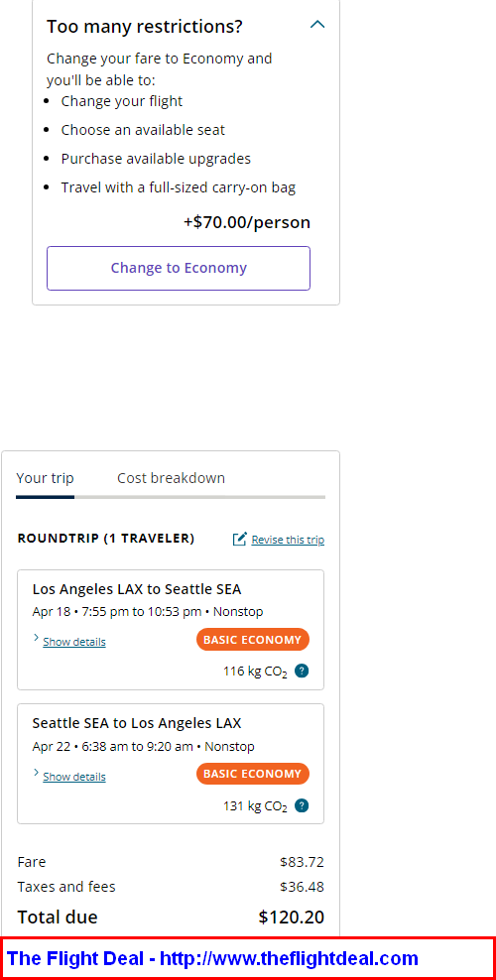This screenshot has width=496, height=980.
Task: Switch to the Cost breakdown tab
Action: 172,478
